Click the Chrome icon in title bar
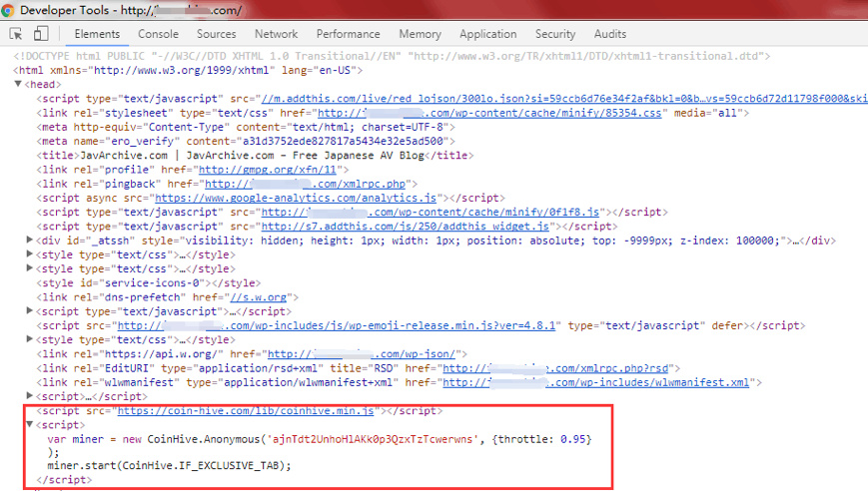Viewport: 868px width, 491px height. 7,10
